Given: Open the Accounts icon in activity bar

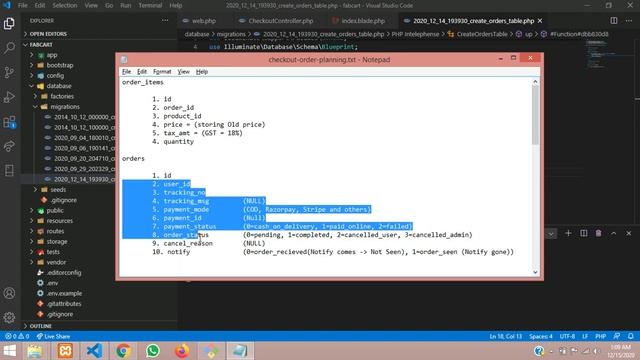Looking at the screenshot, I should coord(9,293).
